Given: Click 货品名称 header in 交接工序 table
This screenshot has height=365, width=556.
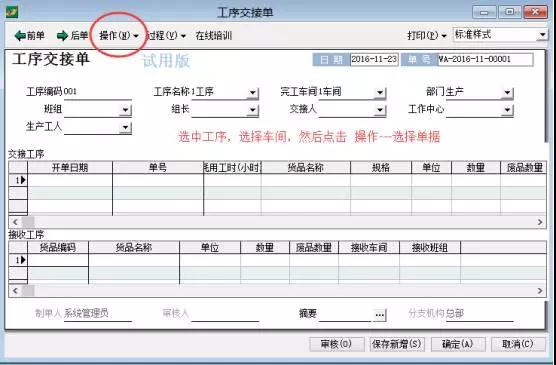Looking at the screenshot, I should (x=306, y=167).
